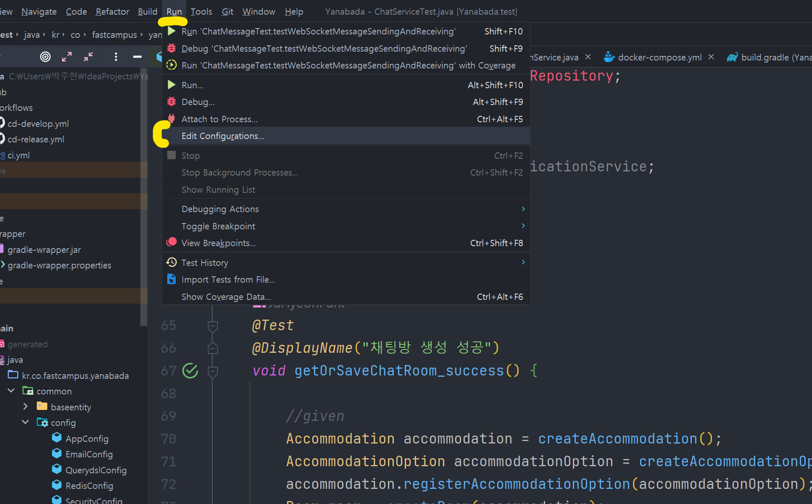Screen dimensions: 812x504
Task: Close the docker-compose.yml tab
Action: pyautogui.click(x=711, y=57)
